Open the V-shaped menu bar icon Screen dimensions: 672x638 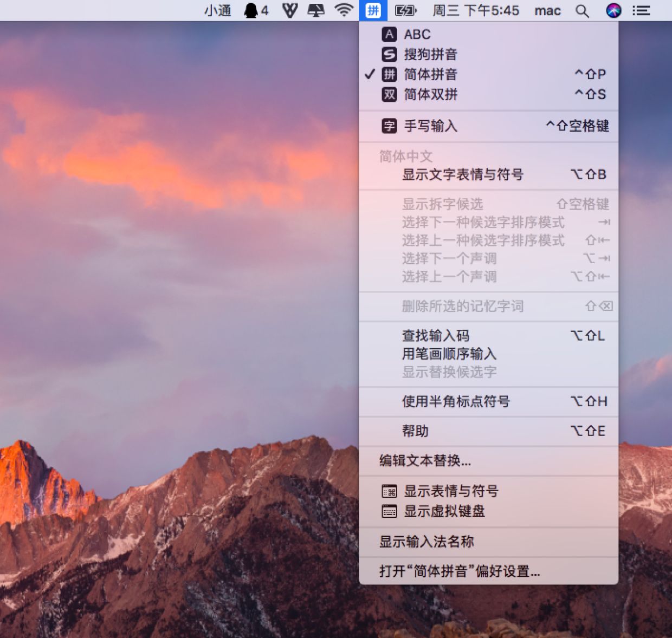tap(290, 10)
